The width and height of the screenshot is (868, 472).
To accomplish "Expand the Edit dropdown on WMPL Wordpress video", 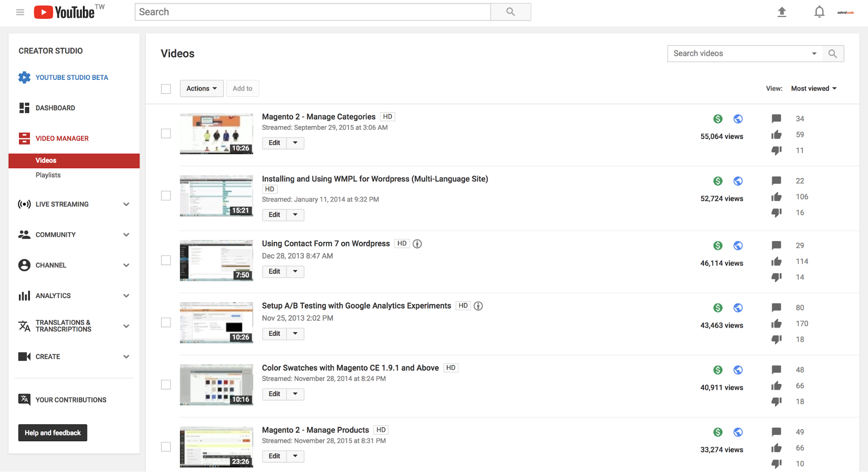I will click(295, 214).
